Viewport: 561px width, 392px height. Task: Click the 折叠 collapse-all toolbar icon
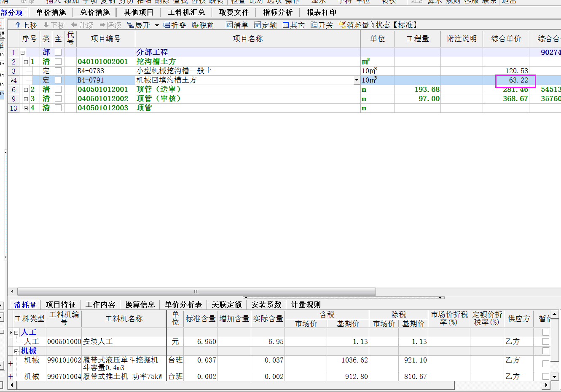click(x=167, y=25)
